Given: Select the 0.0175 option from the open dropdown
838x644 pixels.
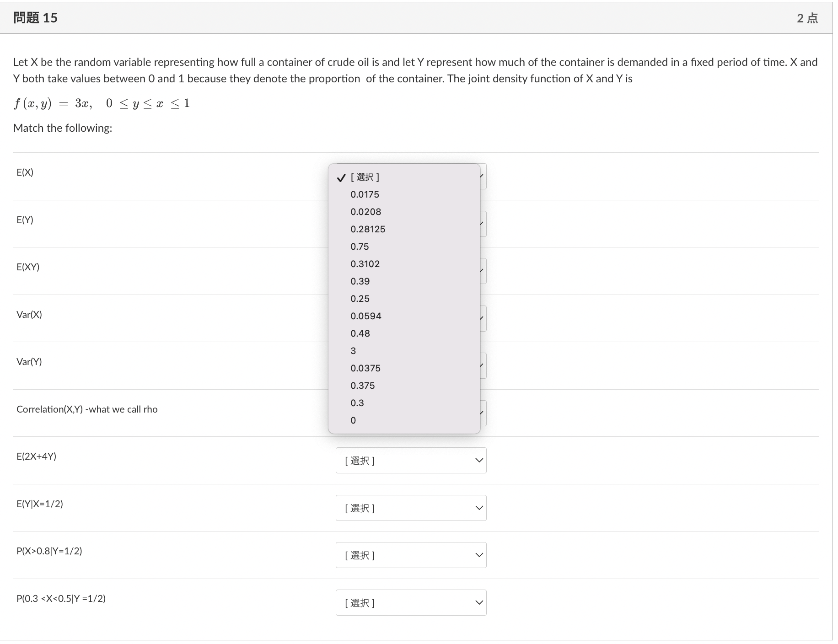Looking at the screenshot, I should pyautogui.click(x=364, y=194).
